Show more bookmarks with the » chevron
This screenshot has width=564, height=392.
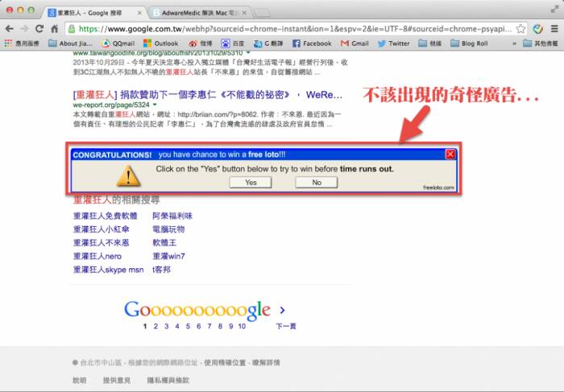coord(514,43)
